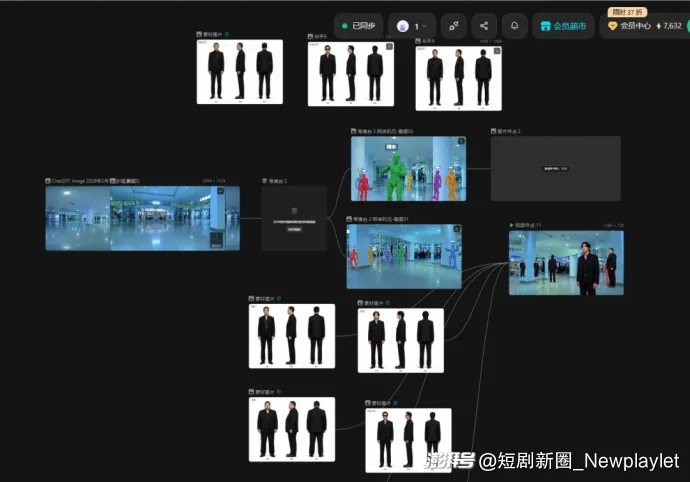Click teal icon above middle-aged man sheet
Screen dimensions: 690x482
pyautogui.click(x=279, y=298)
